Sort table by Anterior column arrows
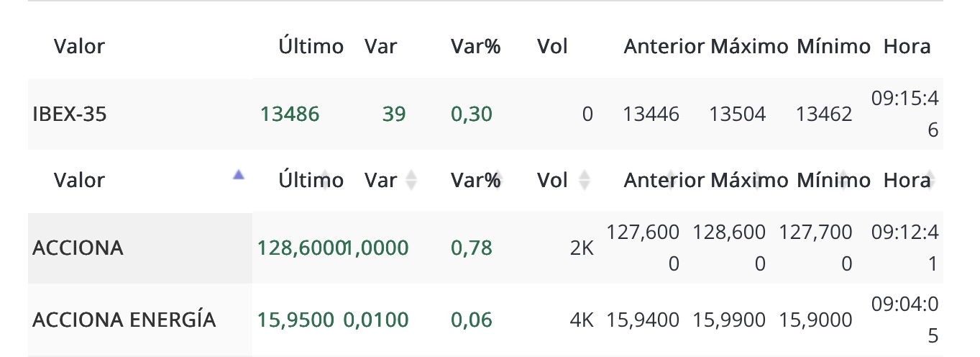Screen dimensions: 980x357 670,180
